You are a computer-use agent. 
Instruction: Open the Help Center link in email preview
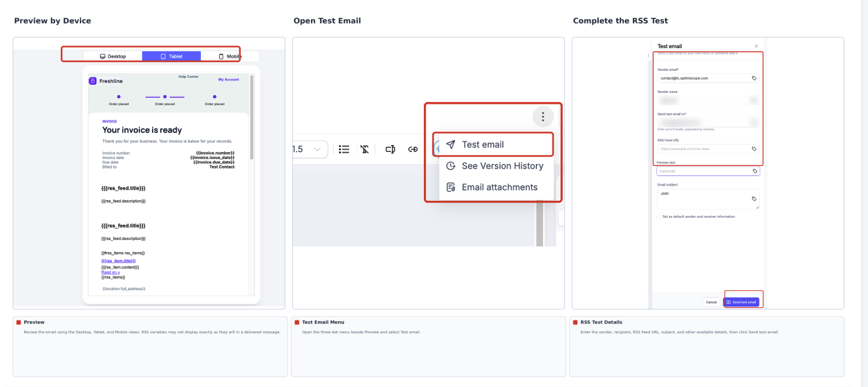(188, 77)
